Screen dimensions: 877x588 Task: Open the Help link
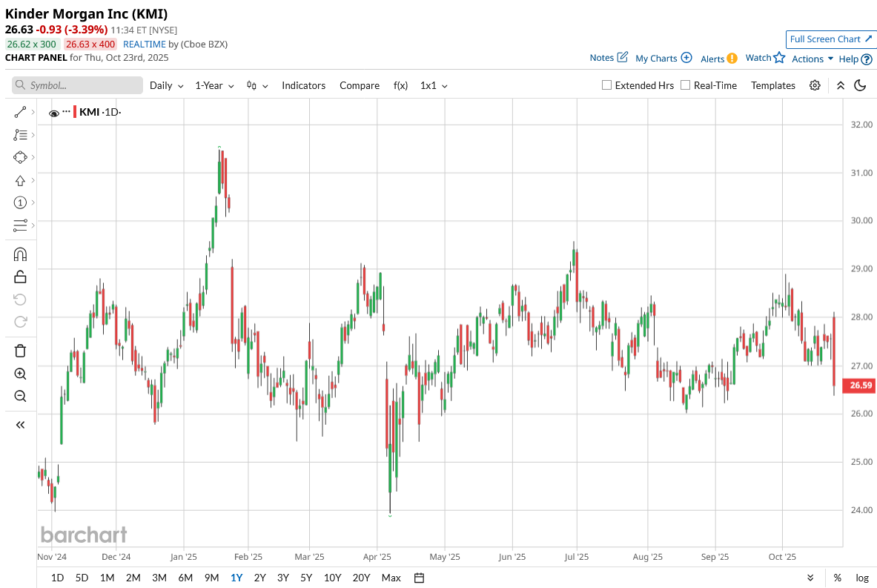point(856,59)
